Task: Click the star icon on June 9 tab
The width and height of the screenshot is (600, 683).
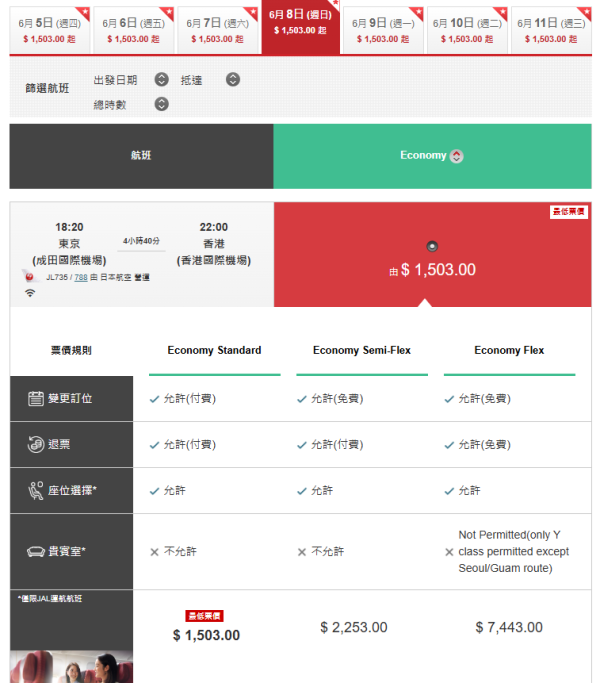Action: pyautogui.click(x=418, y=11)
